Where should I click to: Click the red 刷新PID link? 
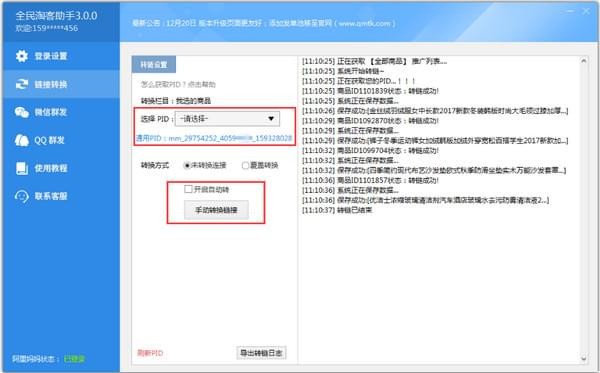150,353
